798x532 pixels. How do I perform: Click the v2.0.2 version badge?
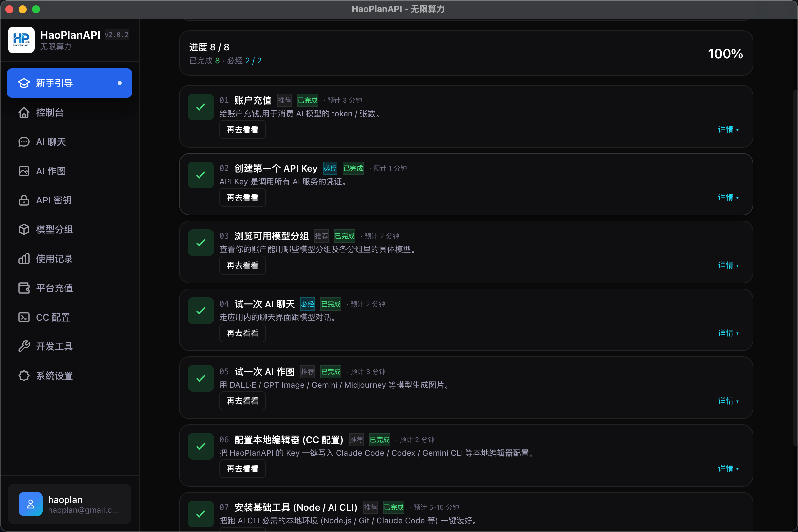pyautogui.click(x=117, y=35)
